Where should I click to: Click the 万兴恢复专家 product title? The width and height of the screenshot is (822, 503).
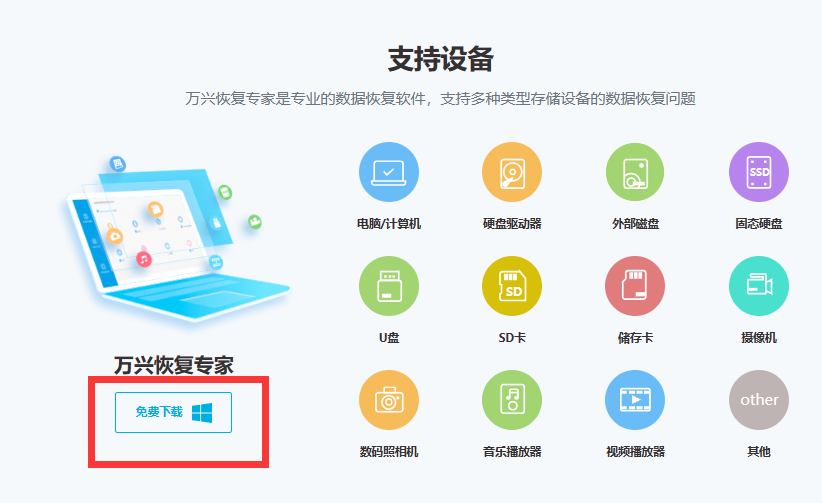pyautogui.click(x=174, y=366)
